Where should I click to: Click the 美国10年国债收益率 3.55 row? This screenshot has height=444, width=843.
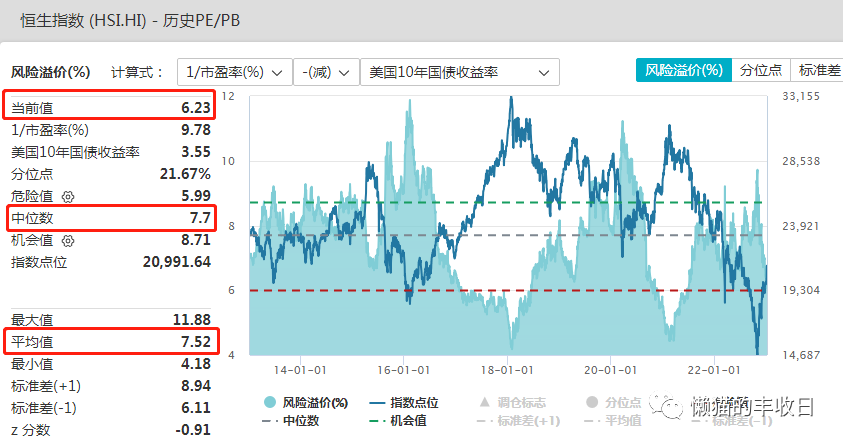pos(111,152)
